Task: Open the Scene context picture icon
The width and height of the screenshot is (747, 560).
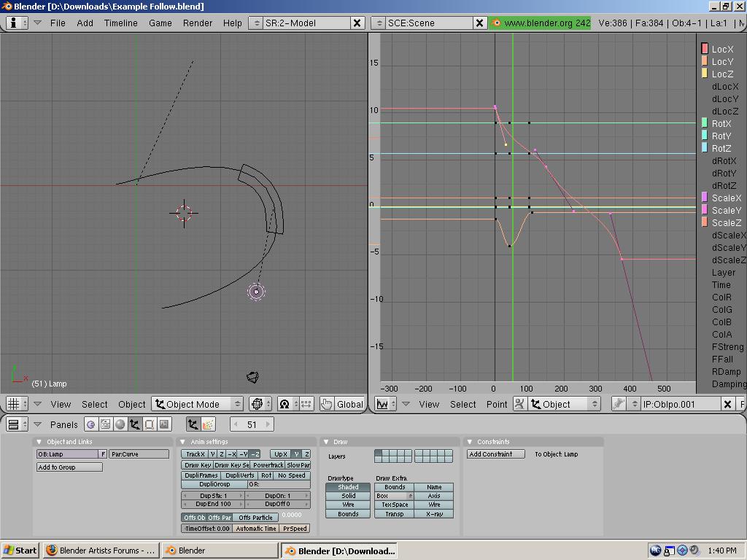Action: [164, 424]
